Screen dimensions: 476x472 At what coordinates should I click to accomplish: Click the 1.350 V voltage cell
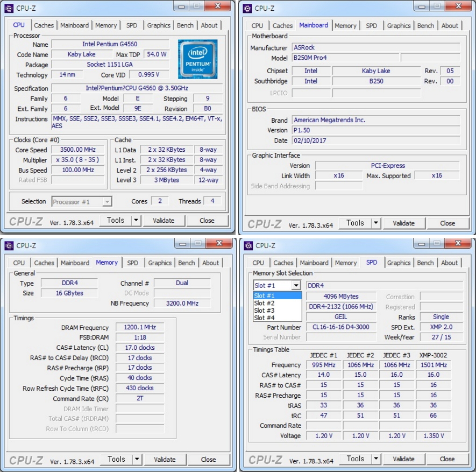point(434,436)
